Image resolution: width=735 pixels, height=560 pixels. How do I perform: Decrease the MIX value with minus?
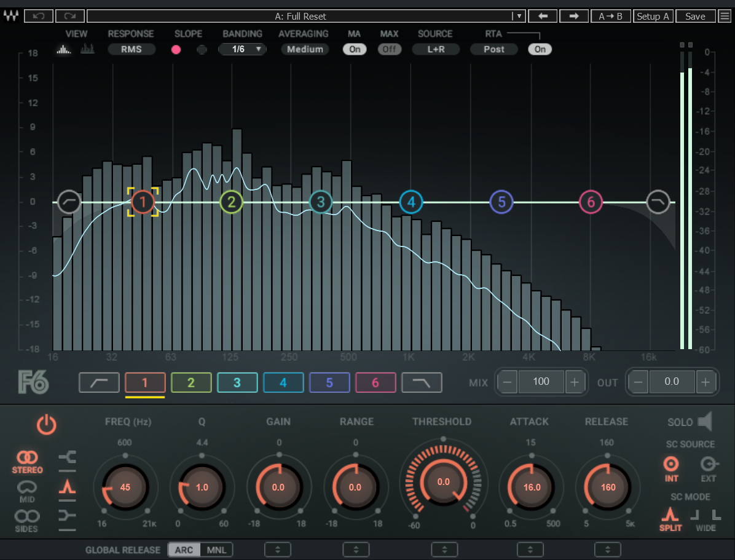point(507,382)
